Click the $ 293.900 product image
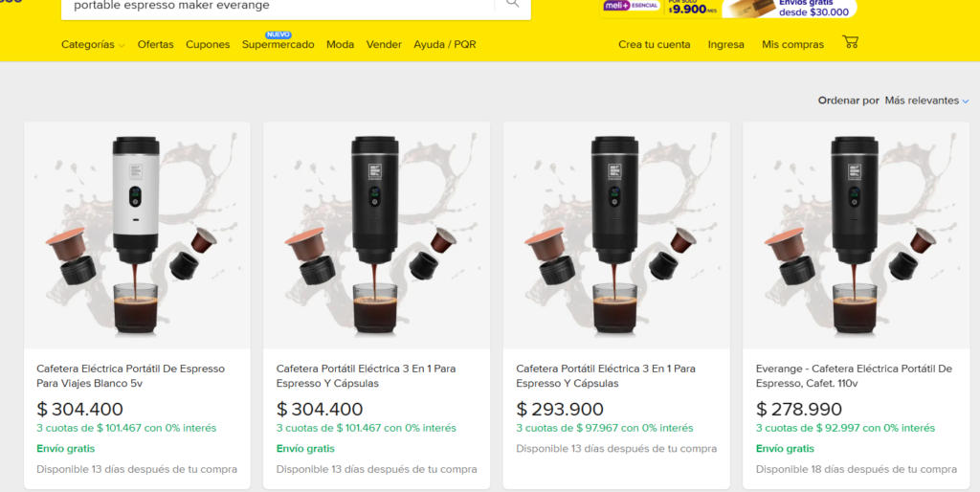The image size is (980, 492). tap(616, 235)
